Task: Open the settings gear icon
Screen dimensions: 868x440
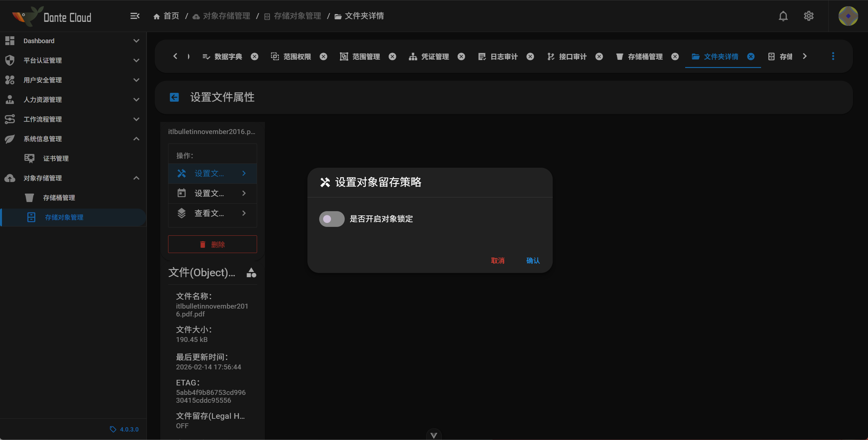Action: click(x=809, y=16)
